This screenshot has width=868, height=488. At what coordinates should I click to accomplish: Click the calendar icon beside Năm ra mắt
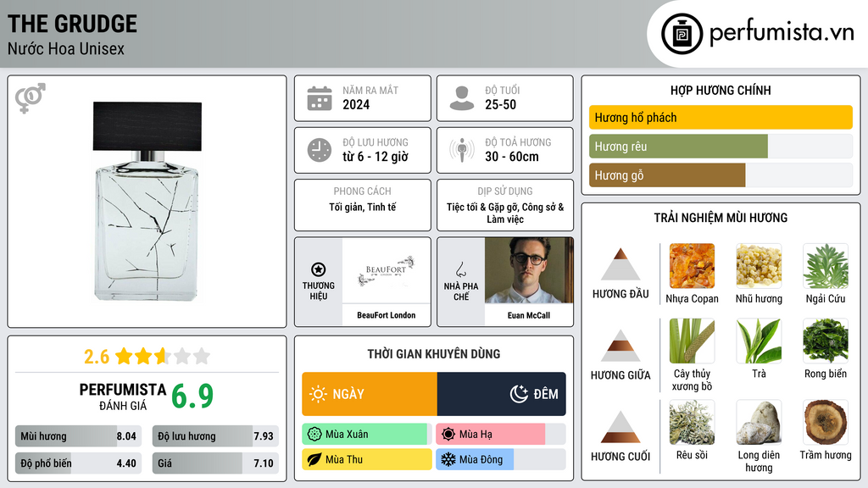(x=320, y=98)
